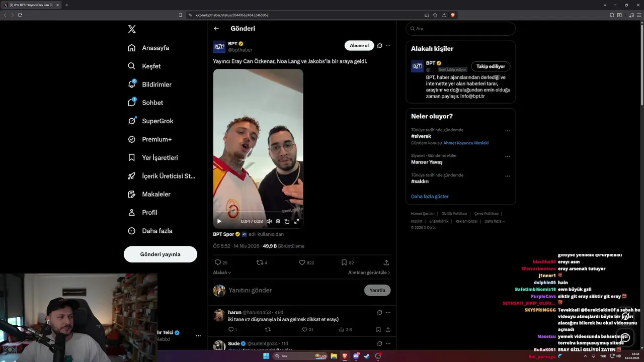Go to Anasayfa in the sidebar
644x362 pixels.
[x=148, y=48]
